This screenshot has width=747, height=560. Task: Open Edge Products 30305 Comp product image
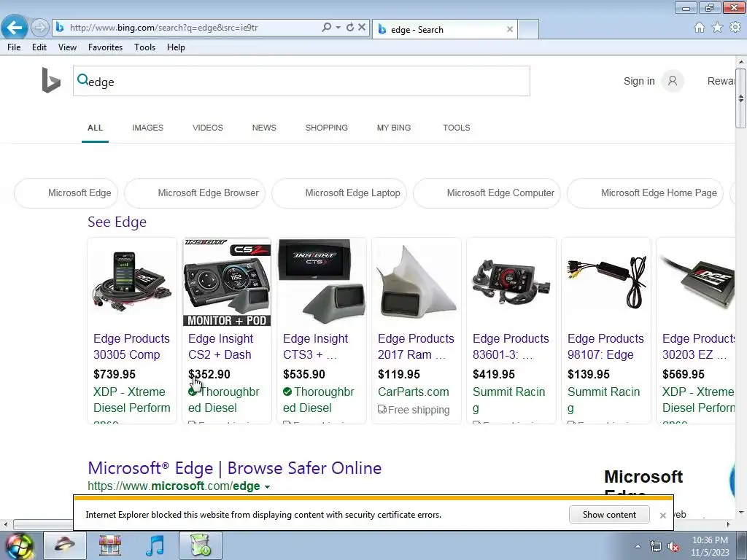click(x=132, y=283)
